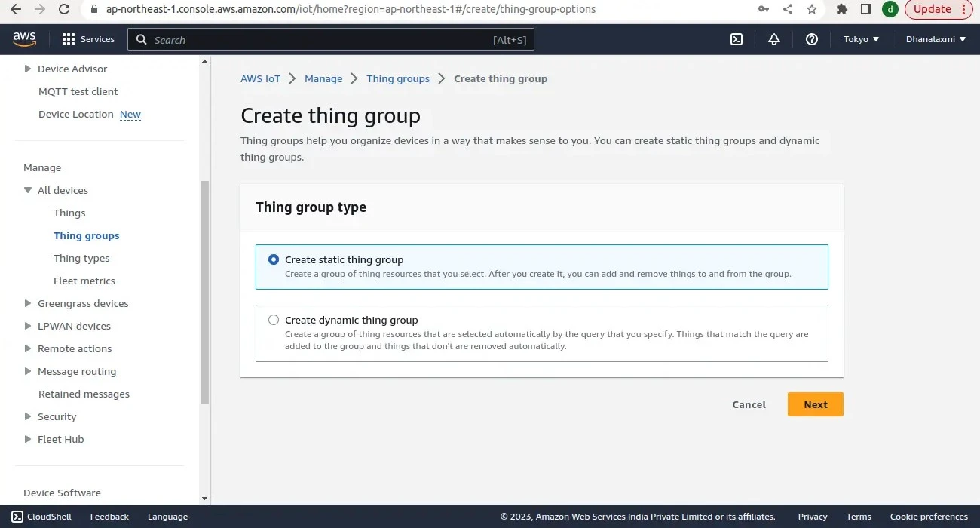Image resolution: width=980 pixels, height=528 pixels.
Task: Open Things in sidebar
Action: click(x=69, y=213)
